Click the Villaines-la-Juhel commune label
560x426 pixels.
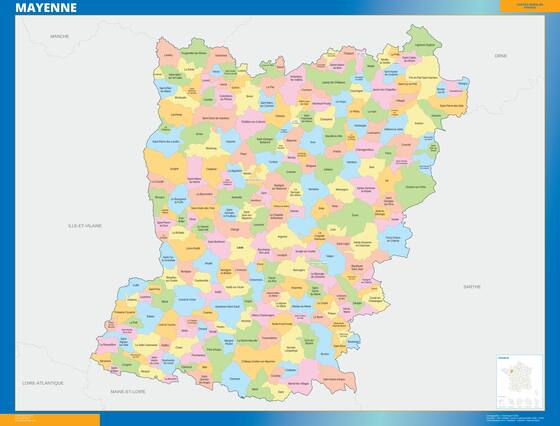(394, 129)
